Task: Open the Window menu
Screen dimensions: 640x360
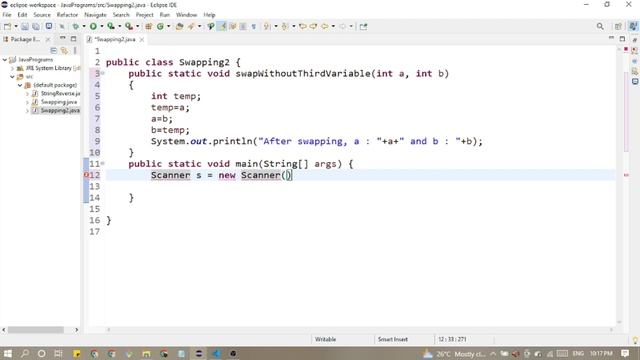Action: (x=187, y=15)
